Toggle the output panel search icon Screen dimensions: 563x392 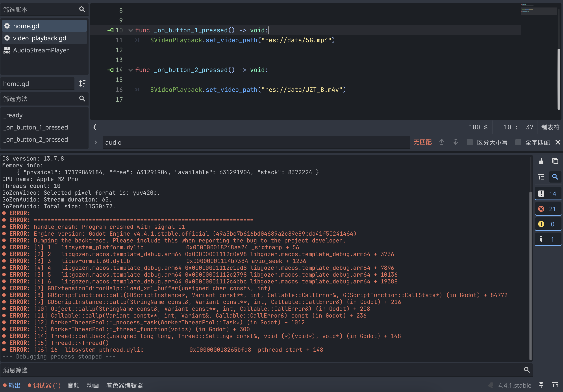coord(555,177)
